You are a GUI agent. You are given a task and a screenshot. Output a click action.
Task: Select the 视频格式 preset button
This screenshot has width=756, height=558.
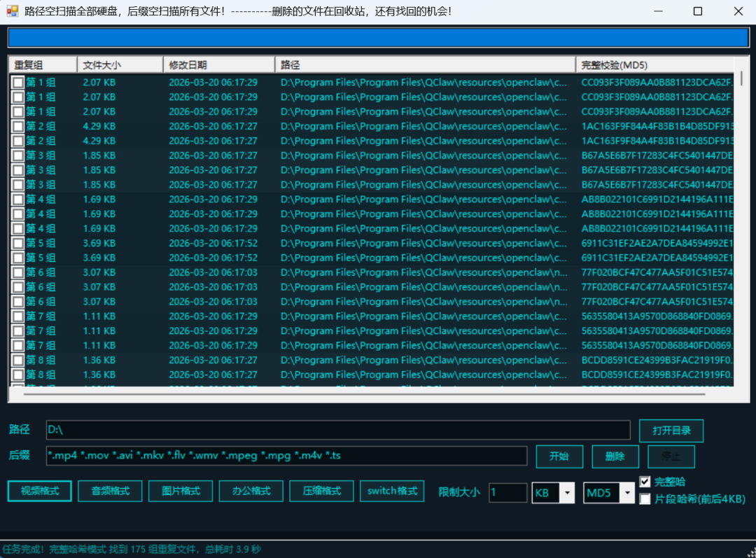39,491
